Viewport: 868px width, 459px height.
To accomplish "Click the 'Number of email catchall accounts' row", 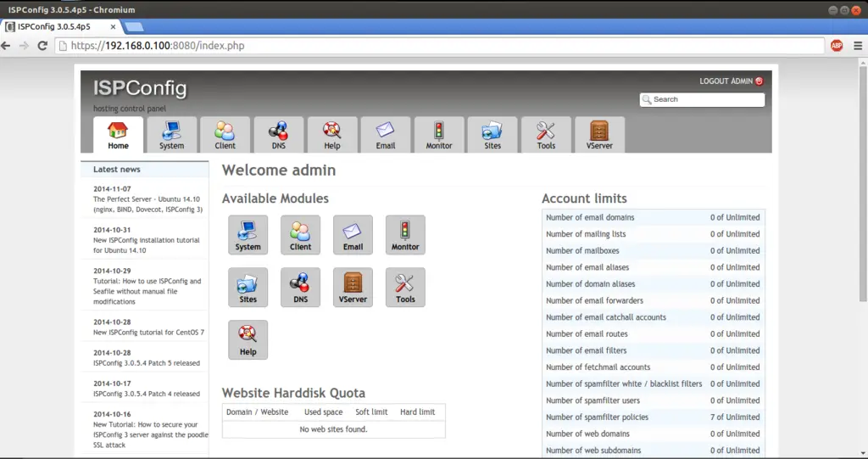I will (654, 317).
